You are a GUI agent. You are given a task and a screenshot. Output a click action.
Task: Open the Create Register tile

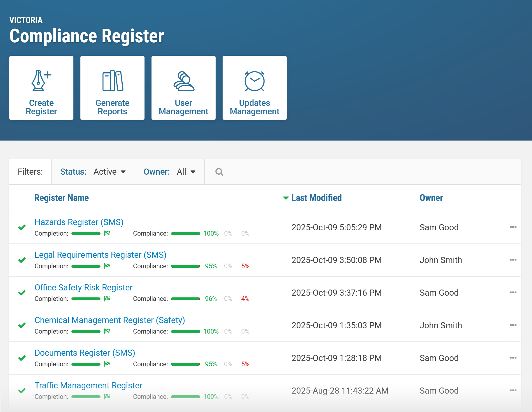click(x=41, y=88)
